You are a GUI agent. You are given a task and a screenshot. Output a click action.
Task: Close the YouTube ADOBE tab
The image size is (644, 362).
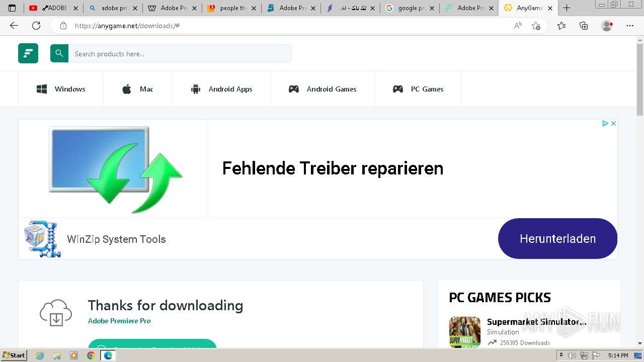pos(75,8)
